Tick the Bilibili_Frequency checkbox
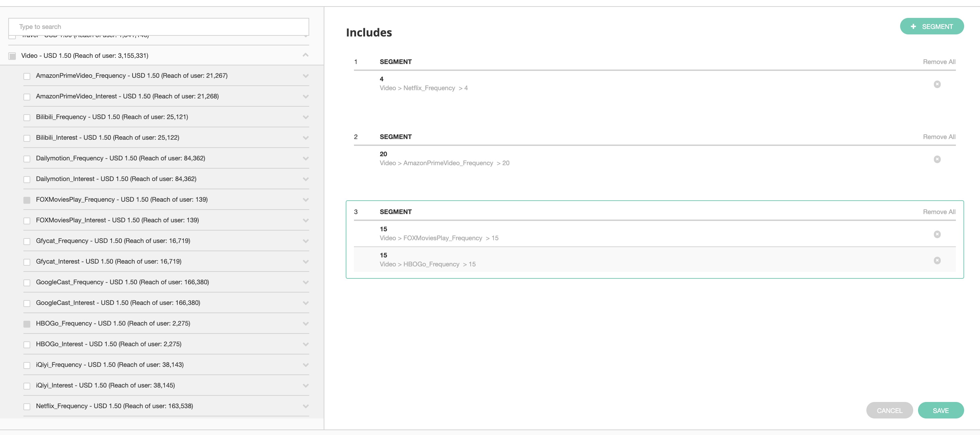This screenshot has width=980, height=435. [27, 117]
